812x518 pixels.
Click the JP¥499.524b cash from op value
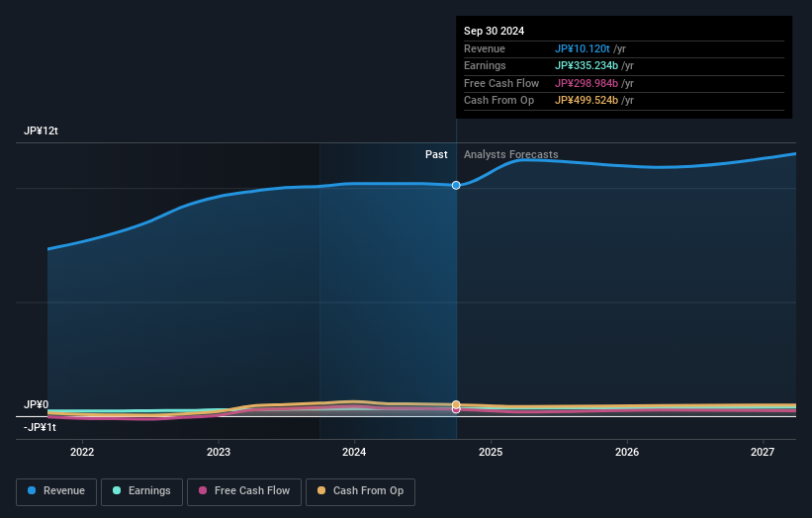(x=586, y=101)
